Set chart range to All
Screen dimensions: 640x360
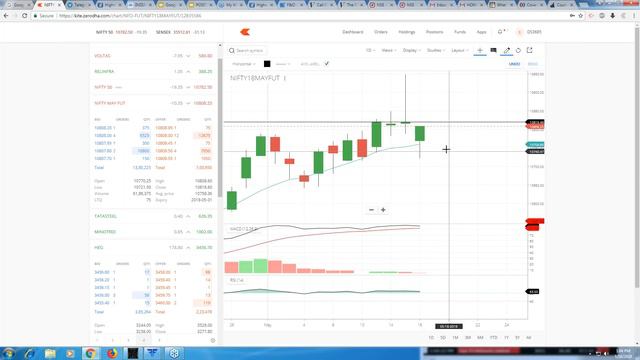pyautogui.click(x=529, y=338)
